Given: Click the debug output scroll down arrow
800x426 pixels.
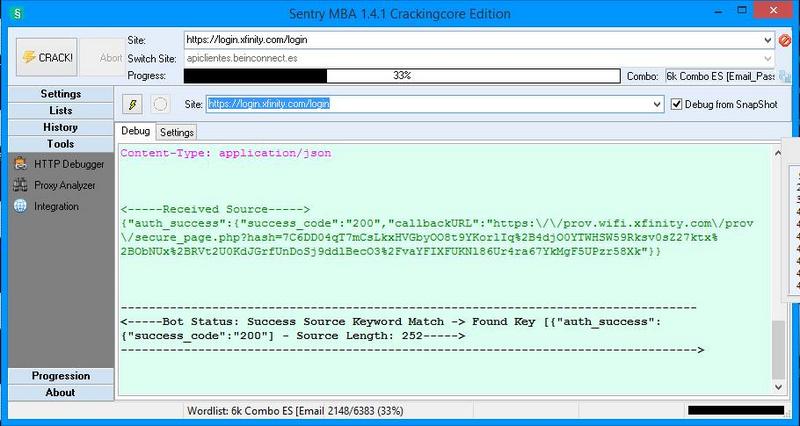Looking at the screenshot, I should (x=778, y=387).
